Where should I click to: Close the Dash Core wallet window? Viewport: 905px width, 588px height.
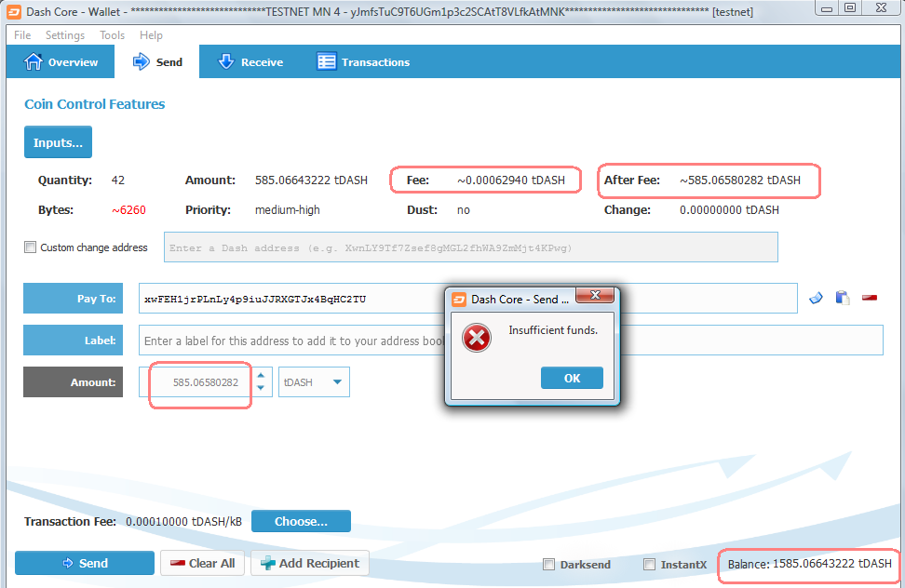point(882,8)
